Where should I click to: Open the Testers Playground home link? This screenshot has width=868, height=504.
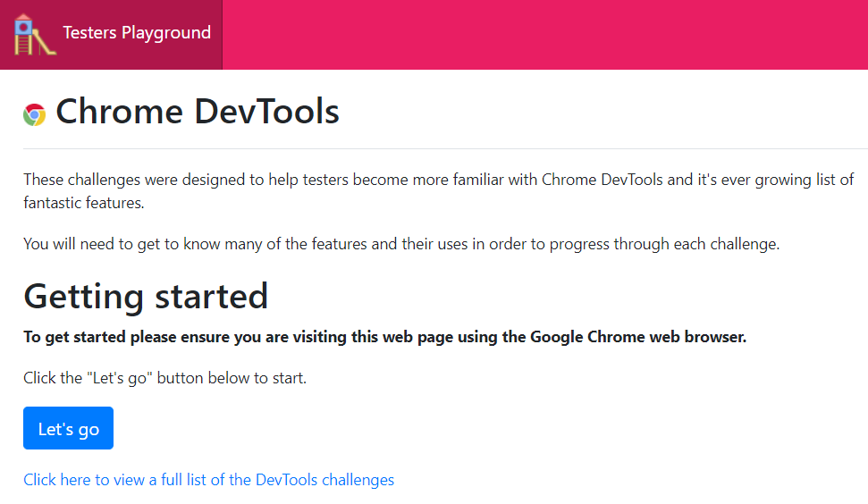[x=137, y=33]
